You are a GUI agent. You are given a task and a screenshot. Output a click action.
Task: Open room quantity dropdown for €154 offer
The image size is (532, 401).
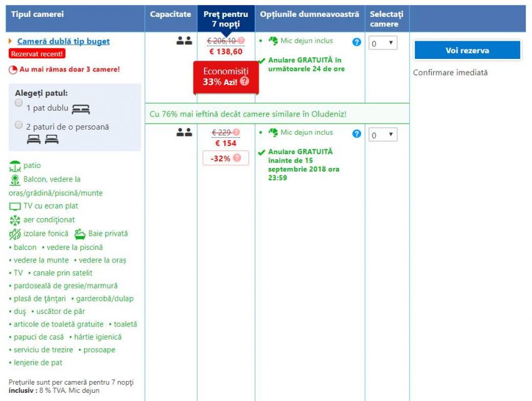[382, 135]
